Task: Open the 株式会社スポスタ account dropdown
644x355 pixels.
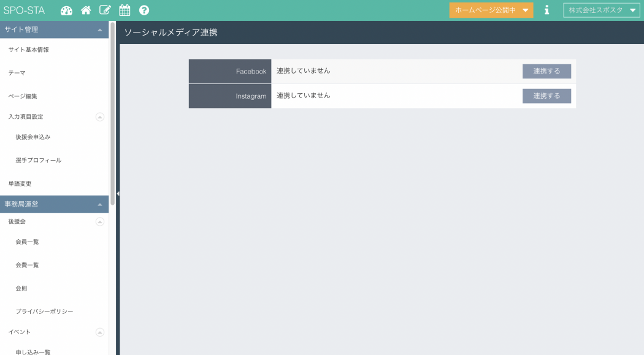Action: 601,10
